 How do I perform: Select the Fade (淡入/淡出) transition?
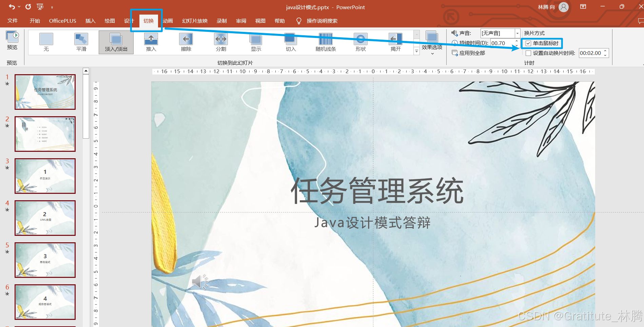point(116,42)
